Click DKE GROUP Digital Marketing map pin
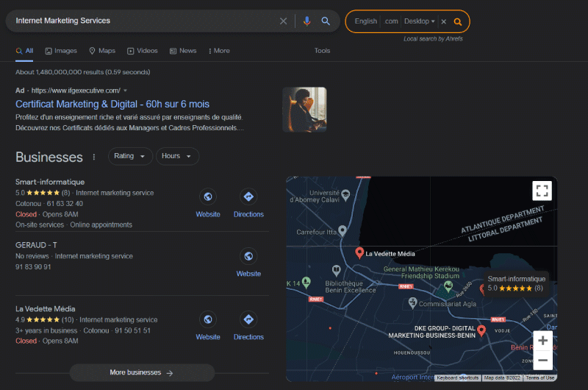 click(481, 330)
